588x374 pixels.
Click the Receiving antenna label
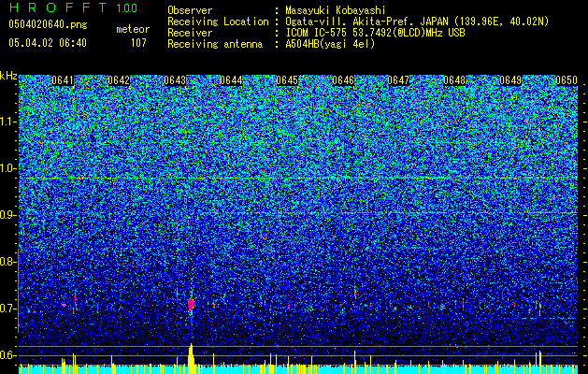click(215, 44)
